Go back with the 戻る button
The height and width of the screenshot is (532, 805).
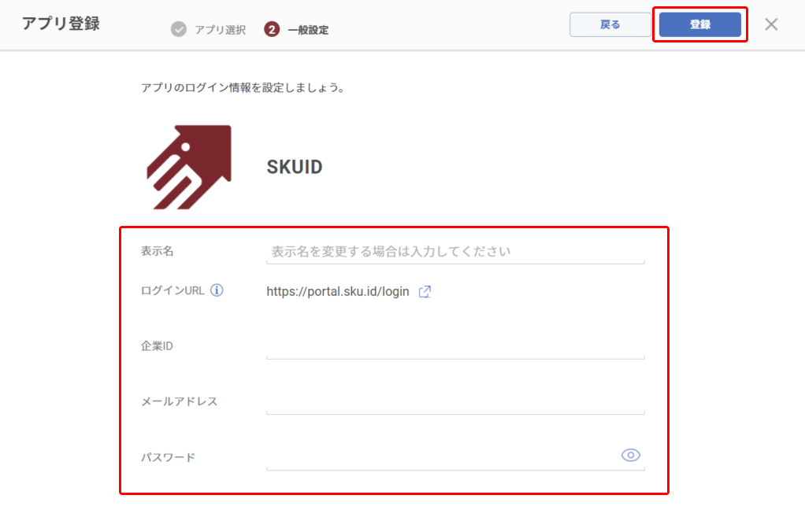pos(610,24)
